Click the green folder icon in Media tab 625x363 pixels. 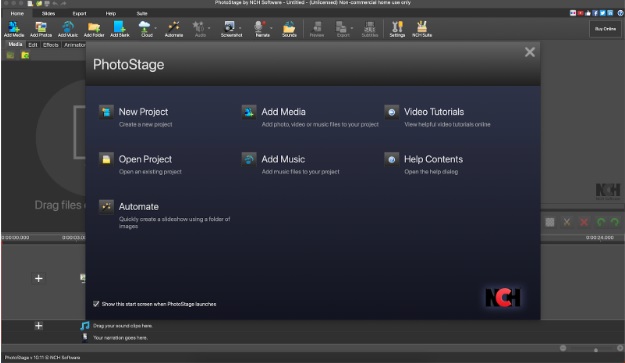point(25,55)
